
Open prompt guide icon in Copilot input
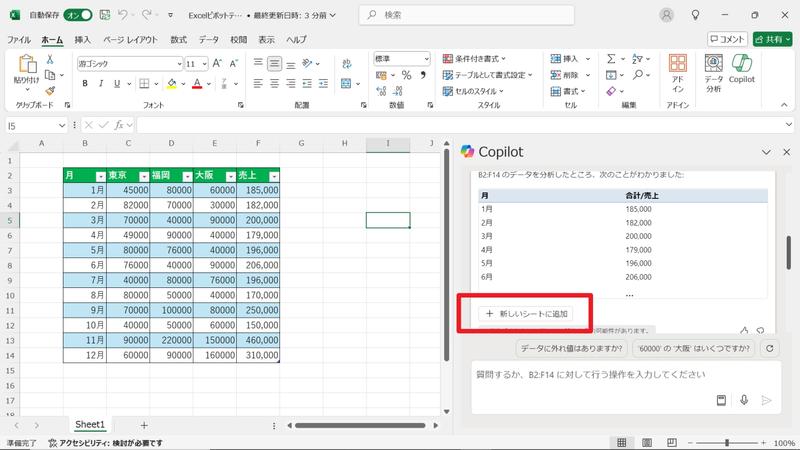(721, 400)
